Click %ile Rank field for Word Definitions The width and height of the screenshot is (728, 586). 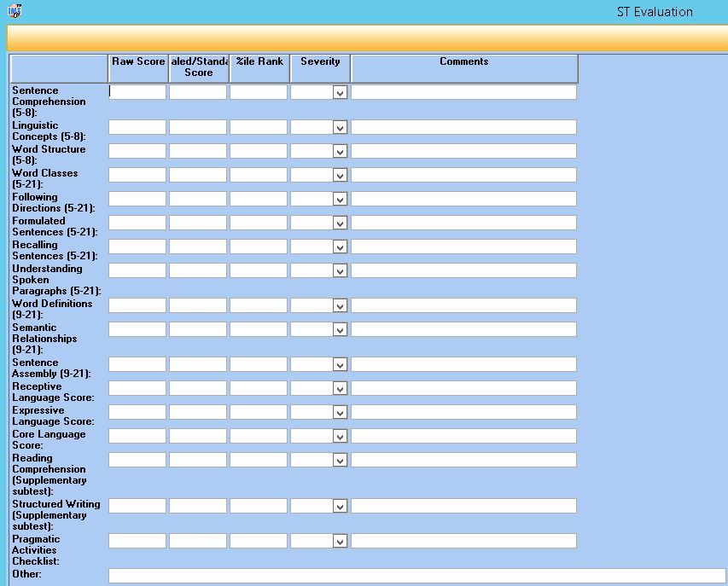(259, 305)
